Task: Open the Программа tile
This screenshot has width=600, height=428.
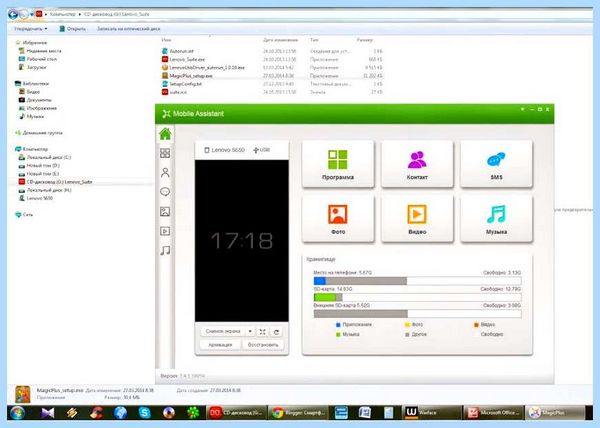Action: [338, 164]
